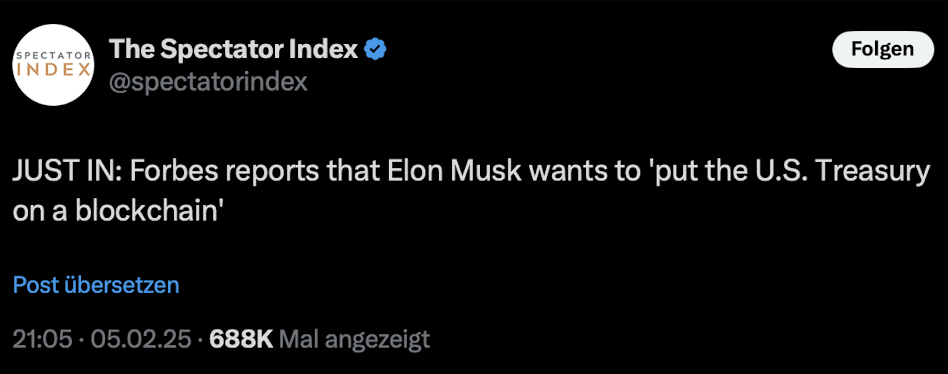Image resolution: width=948 pixels, height=374 pixels.
Task: Click the orange INDEX text in logo
Action: point(53,71)
